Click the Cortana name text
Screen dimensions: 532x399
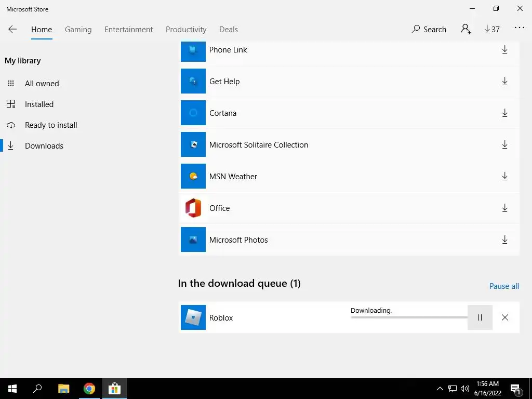(223, 113)
